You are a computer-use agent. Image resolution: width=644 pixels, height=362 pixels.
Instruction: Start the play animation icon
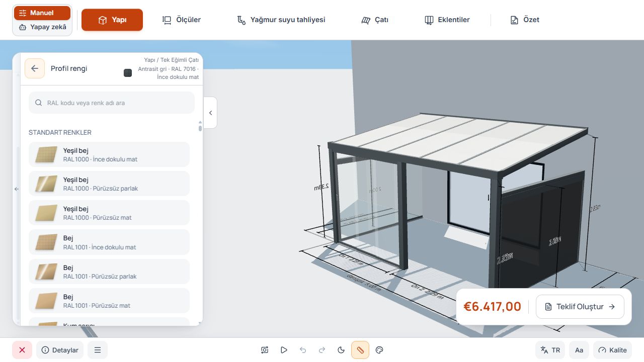(x=284, y=350)
